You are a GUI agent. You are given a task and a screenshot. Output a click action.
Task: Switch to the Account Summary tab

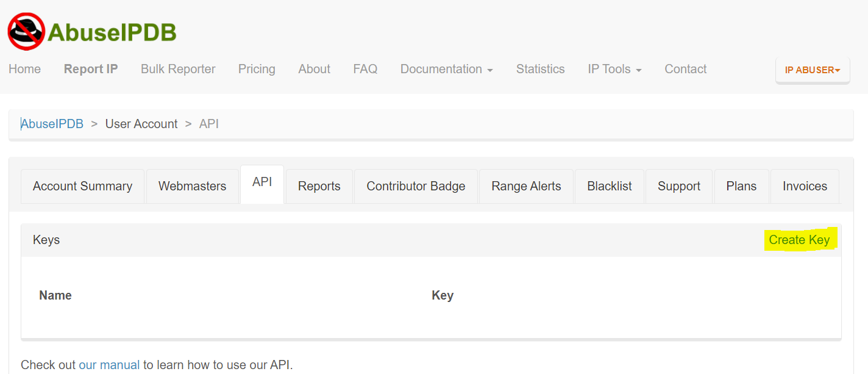(82, 186)
